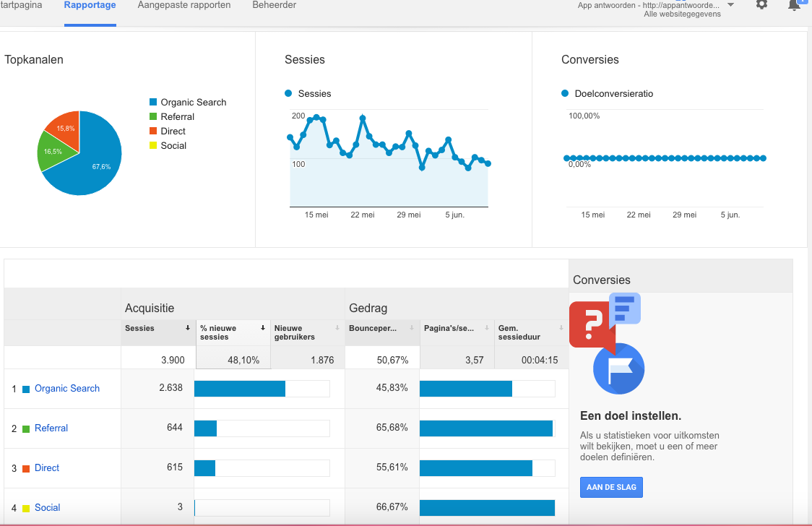The width and height of the screenshot is (812, 526).
Task: Select the Pagina's/se... column header
Action: [457, 332]
